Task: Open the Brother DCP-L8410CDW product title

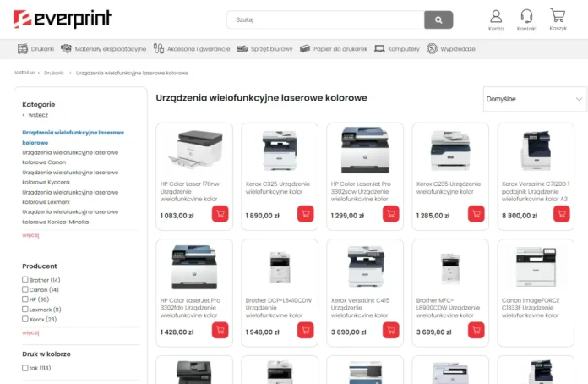Action: 279,308
